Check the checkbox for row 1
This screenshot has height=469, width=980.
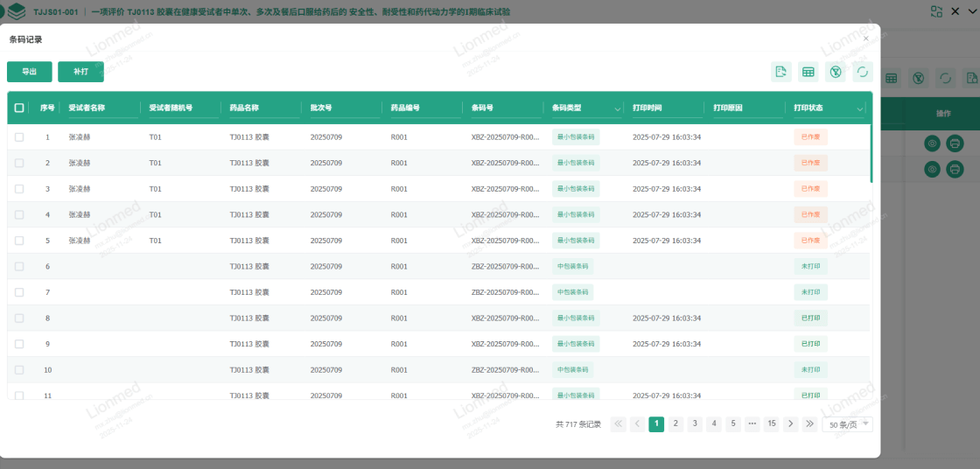19,137
